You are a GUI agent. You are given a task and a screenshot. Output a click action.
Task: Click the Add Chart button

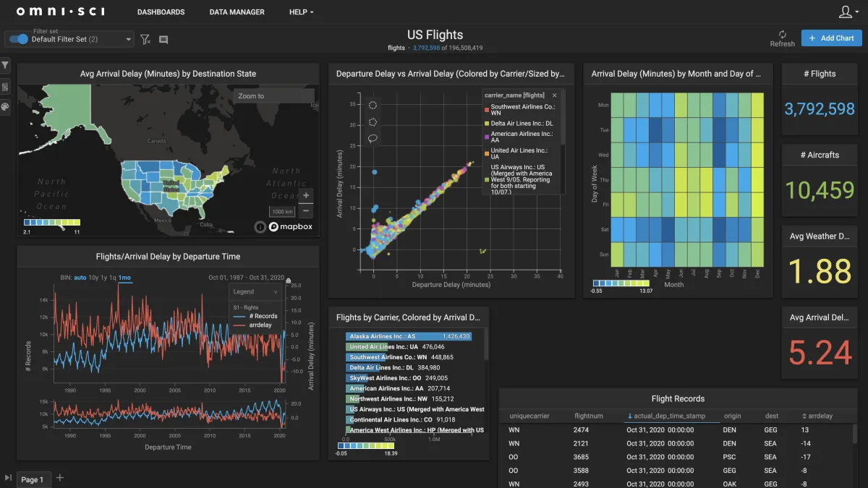(x=831, y=38)
